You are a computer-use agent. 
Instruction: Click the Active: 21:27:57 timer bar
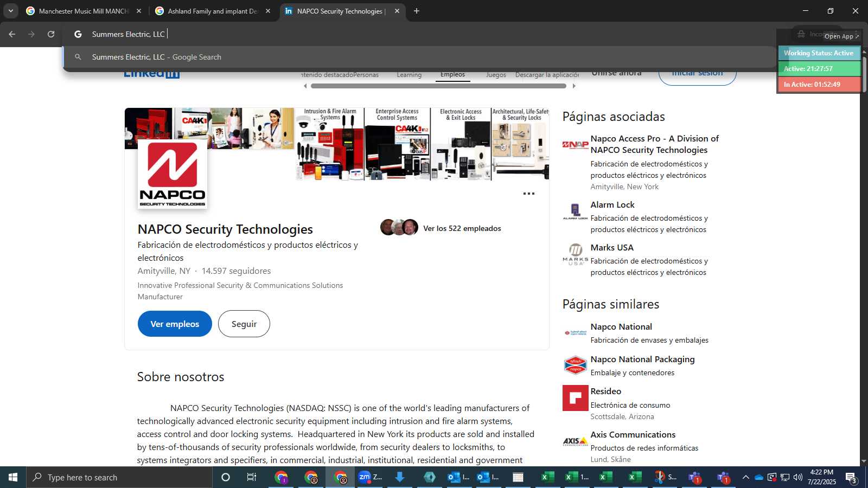(x=819, y=69)
